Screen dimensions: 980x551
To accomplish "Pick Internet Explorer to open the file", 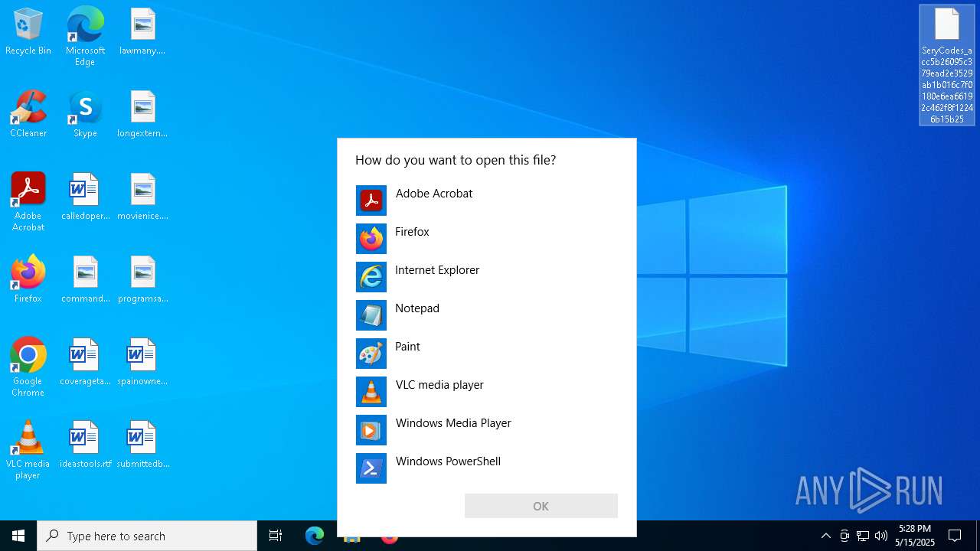I will click(x=486, y=277).
